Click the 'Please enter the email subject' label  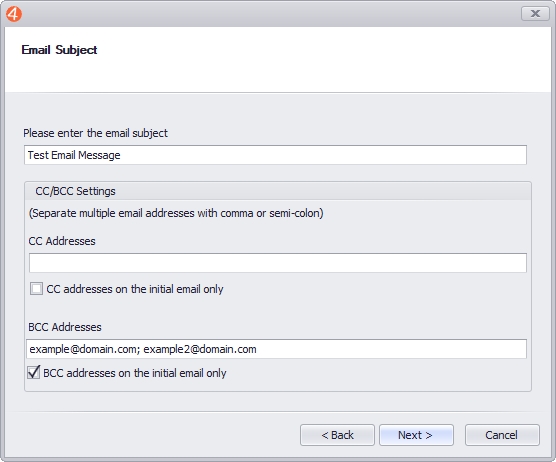[95, 133]
